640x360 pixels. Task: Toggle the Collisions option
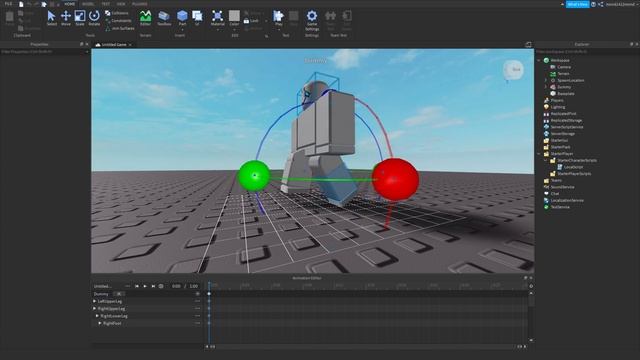click(117, 13)
